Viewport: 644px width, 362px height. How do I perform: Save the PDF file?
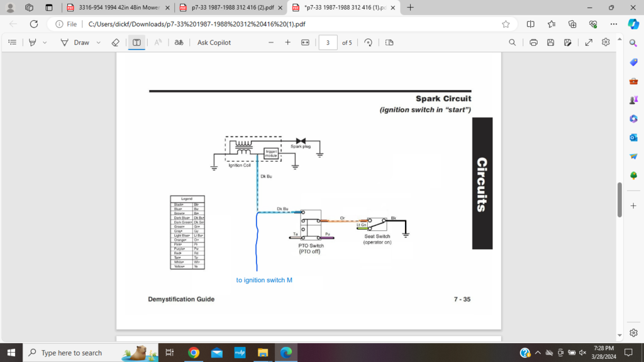(x=550, y=42)
